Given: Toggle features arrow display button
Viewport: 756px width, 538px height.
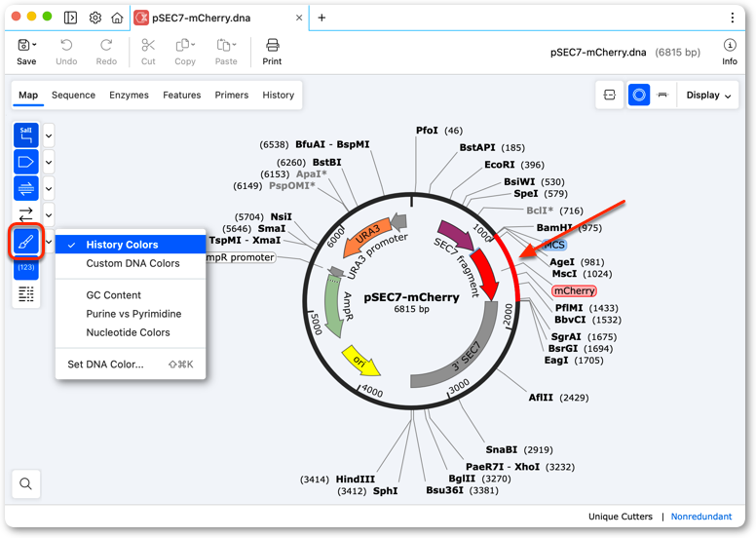Looking at the screenshot, I should (26, 162).
